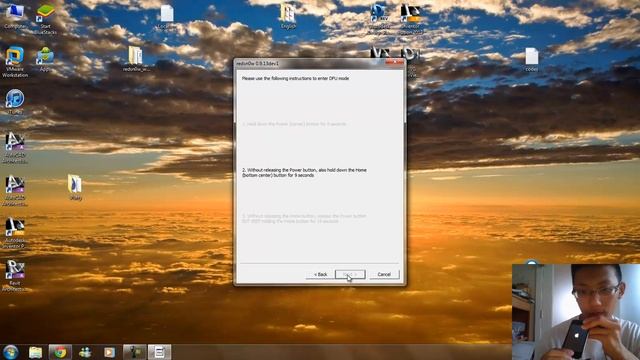Click step 2 'hold down the Home' text
640x360 pixels.
[304, 172]
